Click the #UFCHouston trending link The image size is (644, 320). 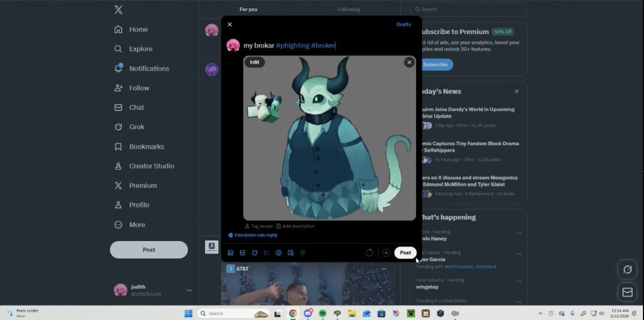[x=460, y=266]
